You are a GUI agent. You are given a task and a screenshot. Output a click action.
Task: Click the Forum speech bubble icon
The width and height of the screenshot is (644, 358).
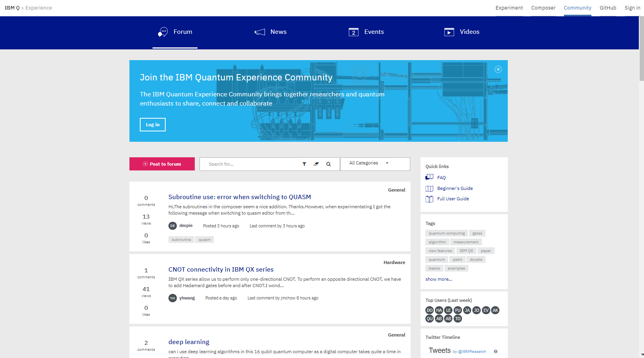163,32
